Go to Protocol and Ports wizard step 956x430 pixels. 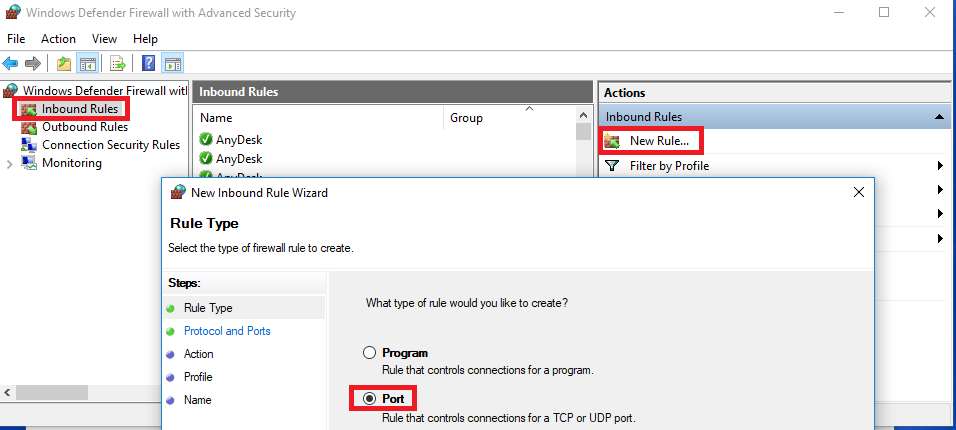(x=227, y=331)
